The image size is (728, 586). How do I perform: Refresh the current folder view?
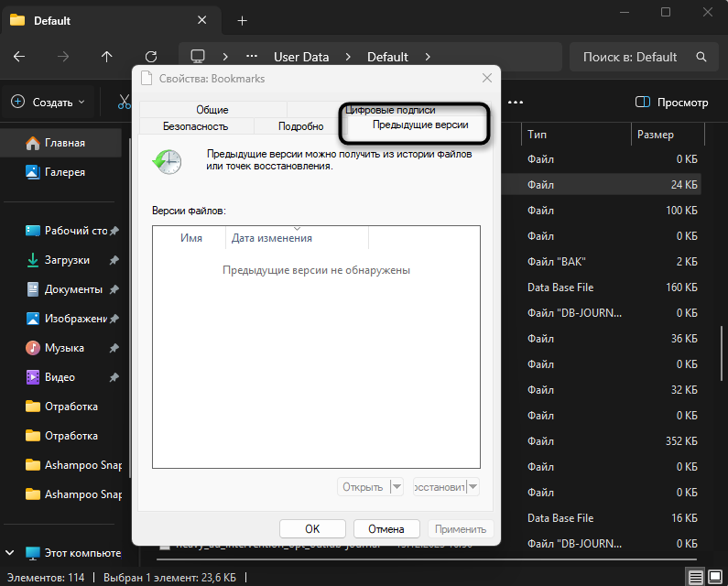click(151, 57)
